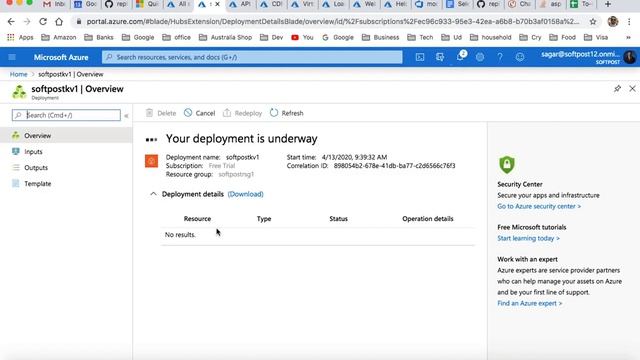
Task: Refresh the deployment status
Action: coord(287,113)
